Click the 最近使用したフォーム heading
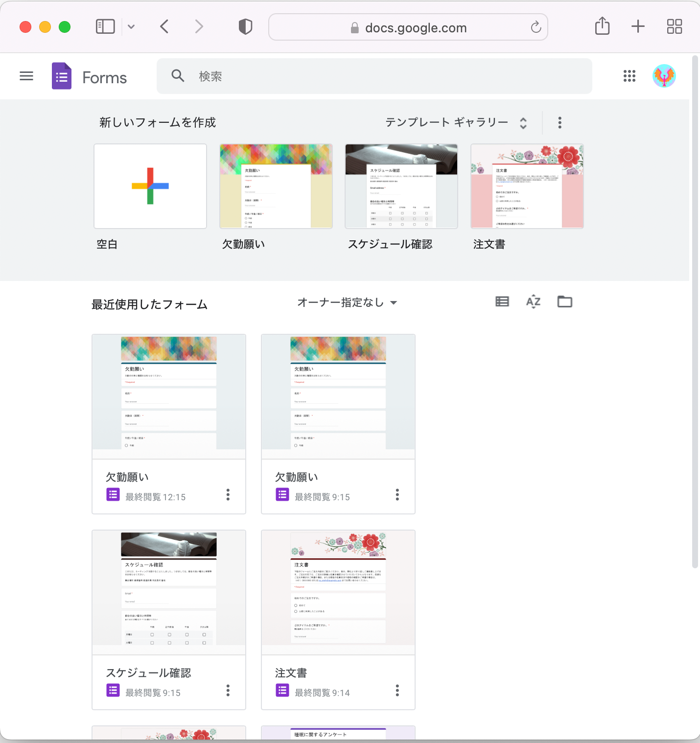This screenshot has width=700, height=743. (x=150, y=304)
